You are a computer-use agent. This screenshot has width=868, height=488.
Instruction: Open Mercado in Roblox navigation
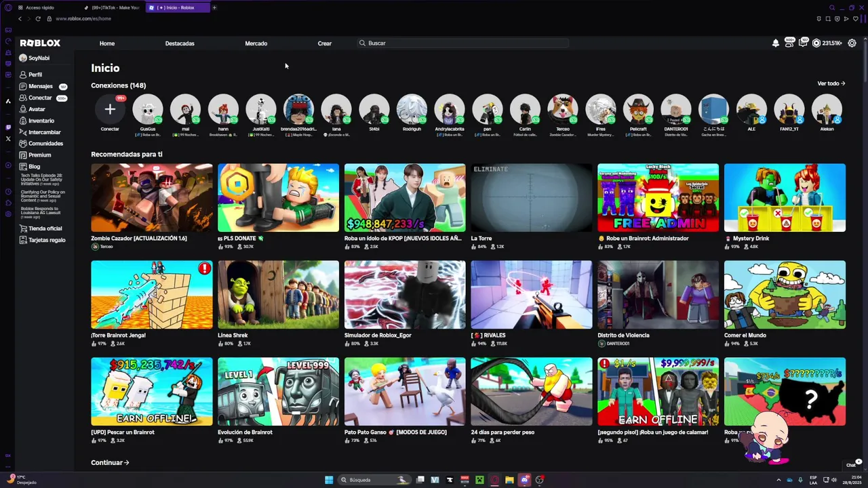256,43
